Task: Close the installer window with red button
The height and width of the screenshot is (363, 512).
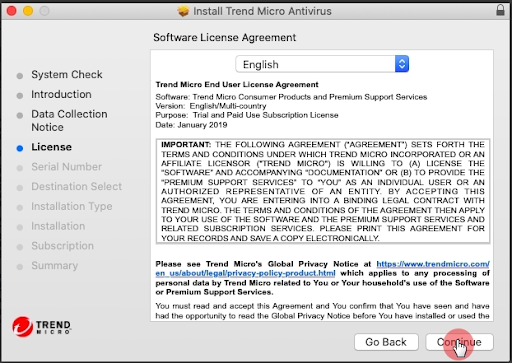Action: tap(12, 11)
